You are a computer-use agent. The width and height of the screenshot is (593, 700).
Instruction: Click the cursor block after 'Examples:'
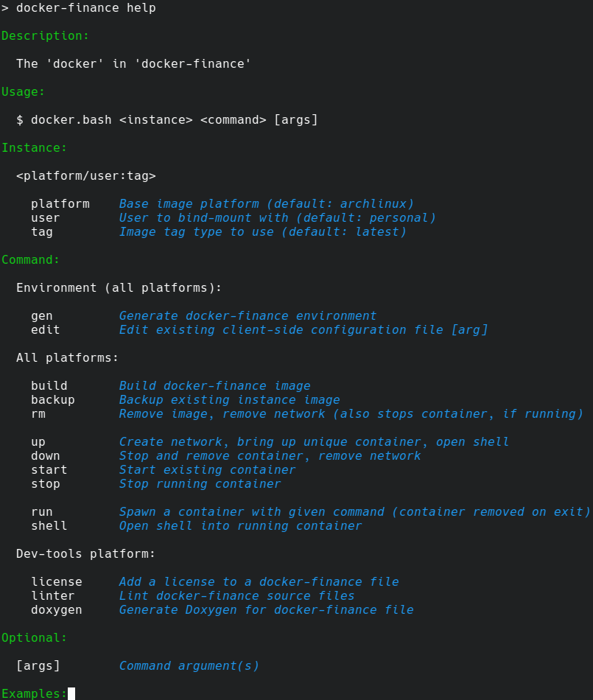(x=71, y=693)
